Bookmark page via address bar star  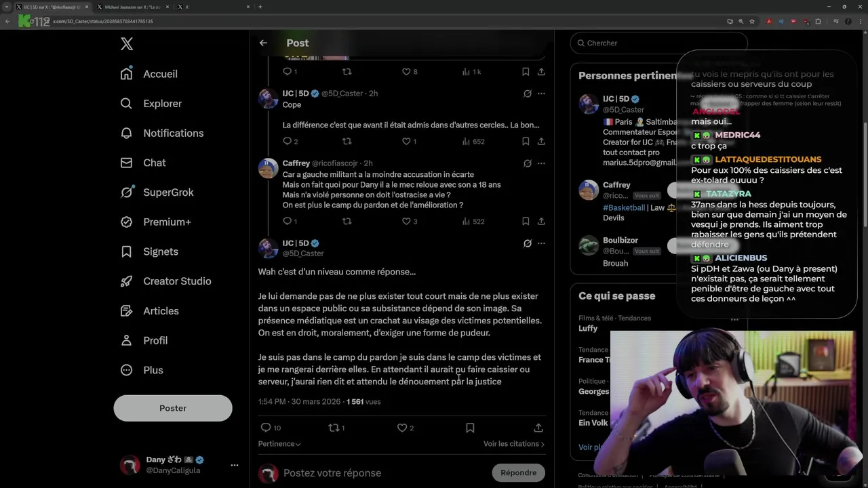pyautogui.click(x=752, y=21)
